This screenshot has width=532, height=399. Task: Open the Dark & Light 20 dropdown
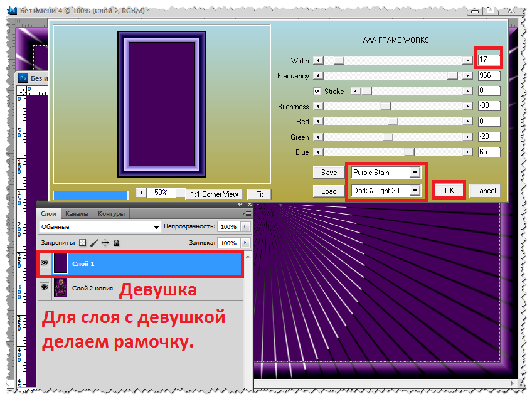[x=415, y=191]
